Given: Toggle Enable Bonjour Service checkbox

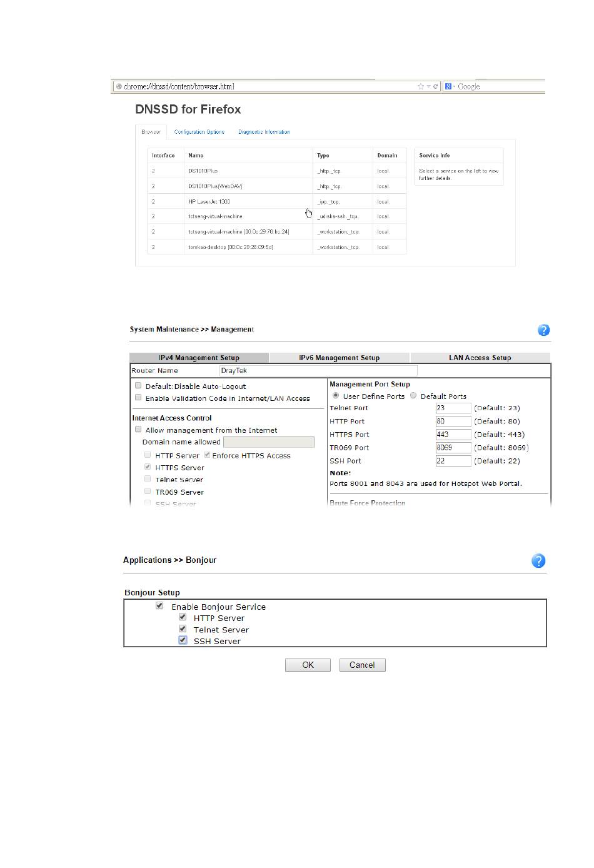Looking at the screenshot, I should click(x=159, y=605).
